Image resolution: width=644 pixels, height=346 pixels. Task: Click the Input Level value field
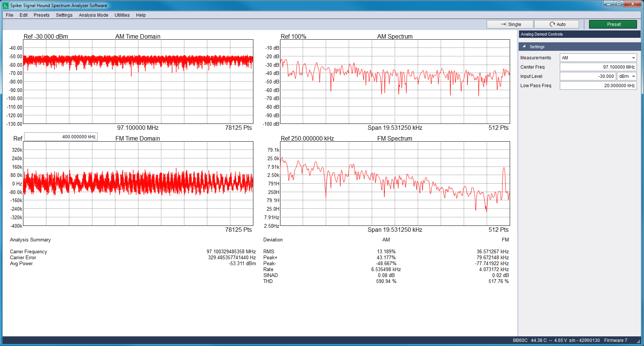click(588, 76)
